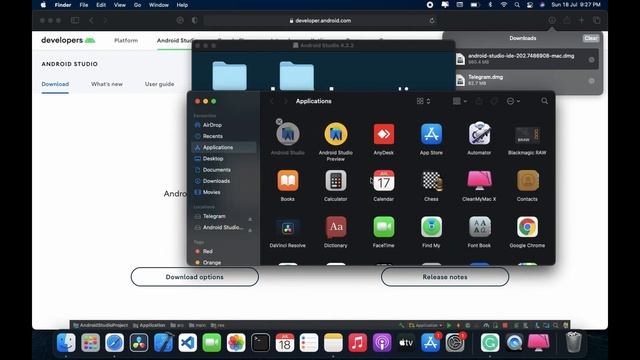Open the Go menu

[x=138, y=5]
